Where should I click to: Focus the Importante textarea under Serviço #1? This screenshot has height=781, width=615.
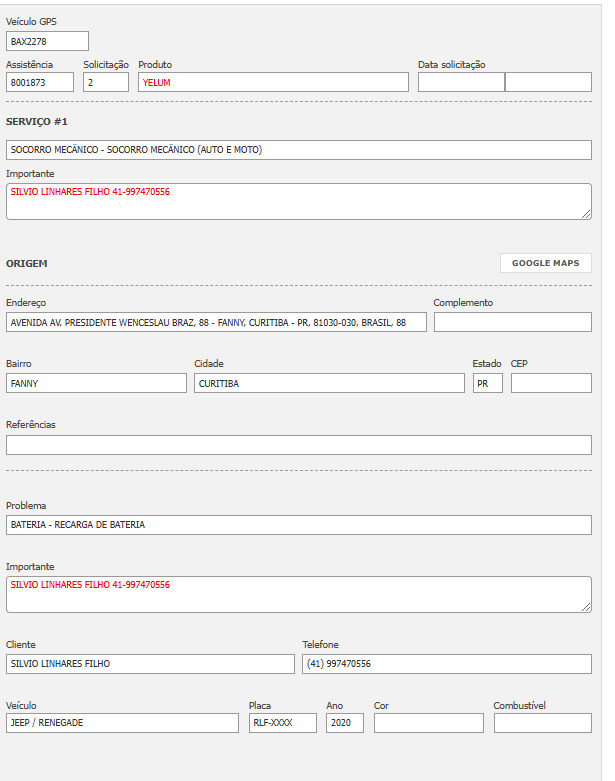pos(298,201)
